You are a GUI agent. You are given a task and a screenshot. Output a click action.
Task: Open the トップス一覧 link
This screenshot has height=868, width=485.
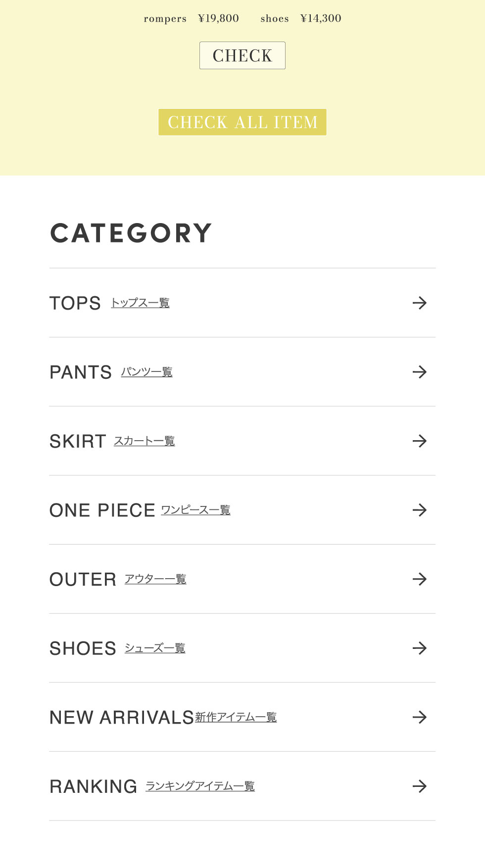tap(140, 303)
